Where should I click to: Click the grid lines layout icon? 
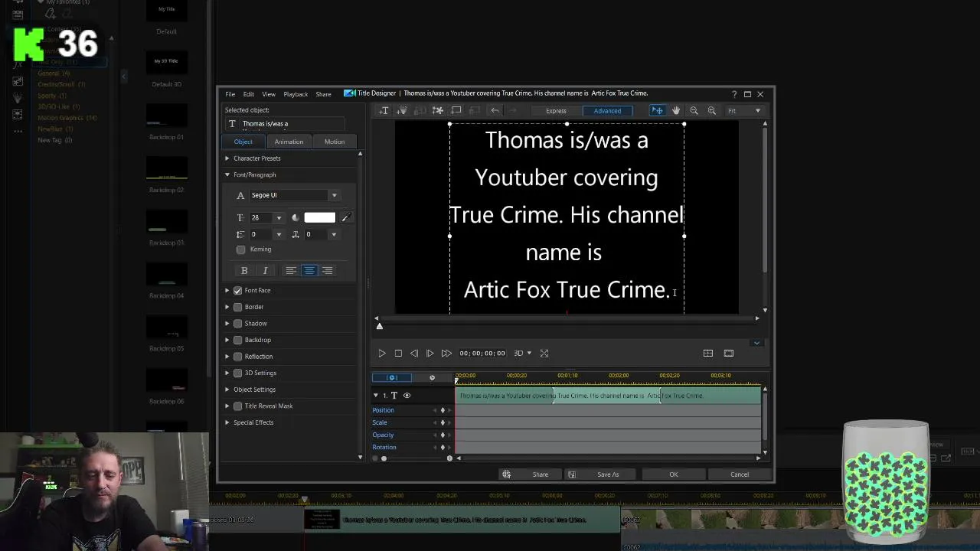(707, 353)
